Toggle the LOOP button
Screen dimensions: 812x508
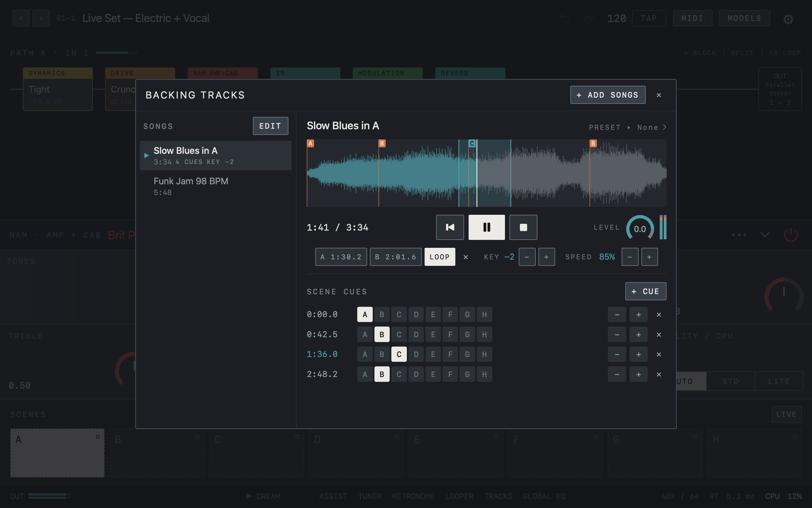(440, 257)
